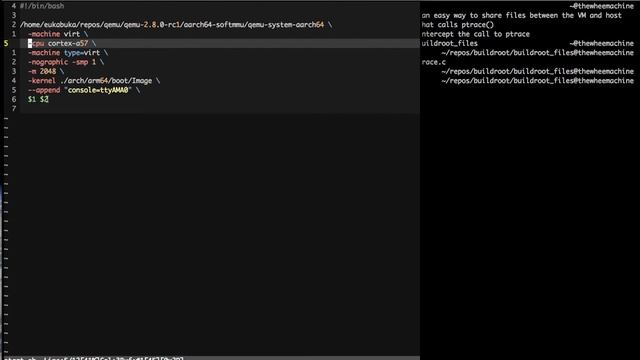This screenshot has width=640, height=360.
Task: Click the './arch/arm64/boot/Image' path
Action: pyautogui.click(x=106, y=81)
